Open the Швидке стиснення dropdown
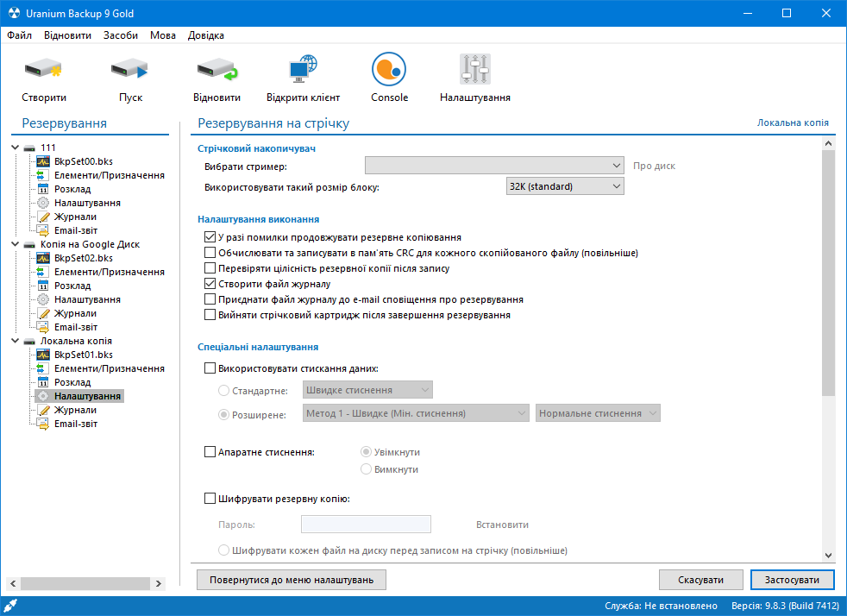 tap(367, 390)
